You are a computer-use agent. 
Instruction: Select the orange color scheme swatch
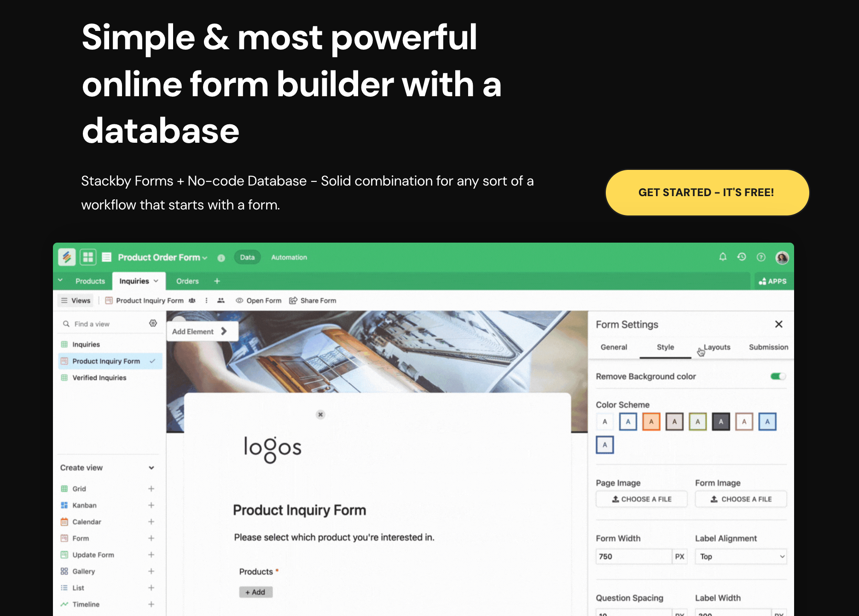[x=651, y=422]
